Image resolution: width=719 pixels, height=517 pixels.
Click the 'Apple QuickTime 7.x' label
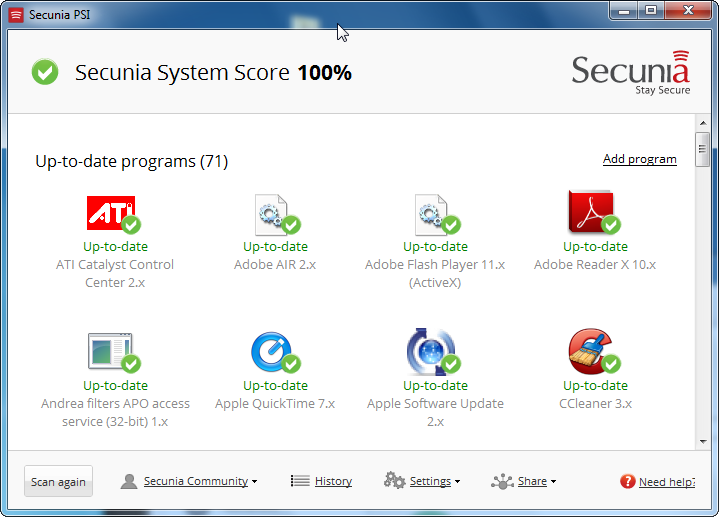(x=275, y=404)
